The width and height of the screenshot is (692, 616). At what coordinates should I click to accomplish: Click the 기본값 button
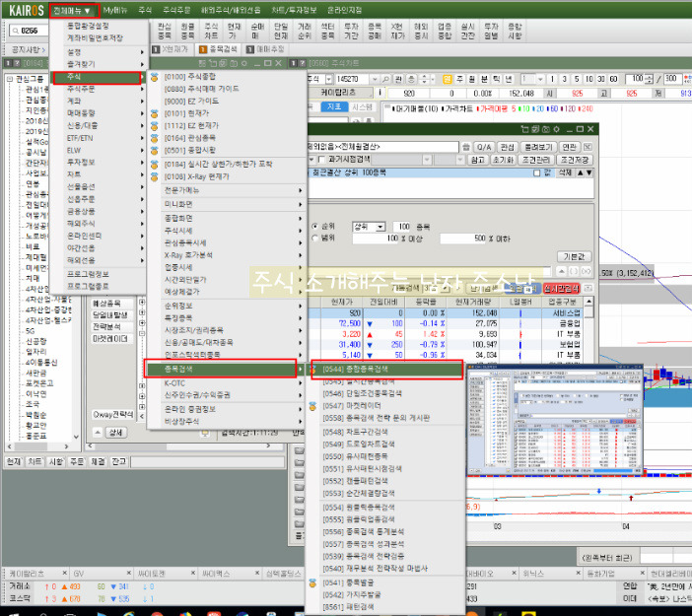(574, 257)
